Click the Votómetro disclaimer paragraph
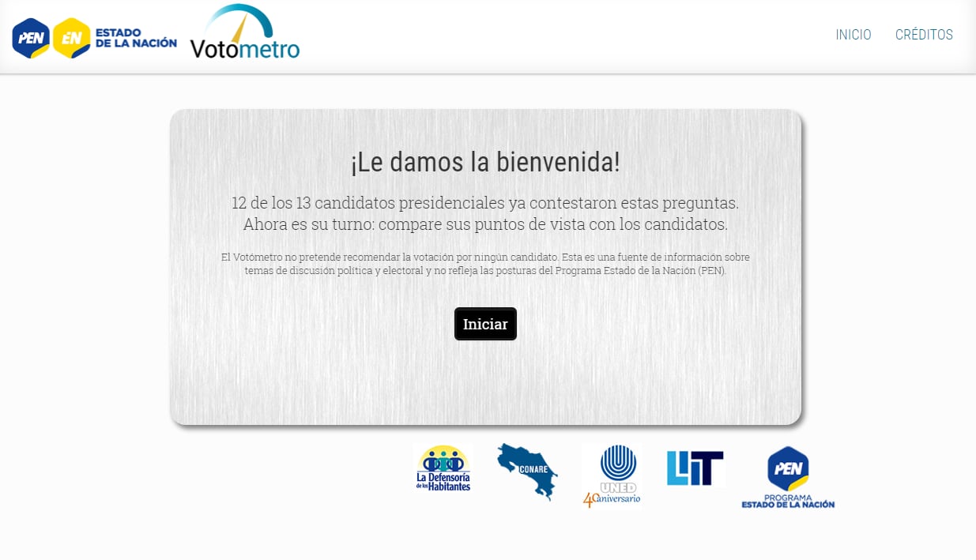 click(485, 264)
